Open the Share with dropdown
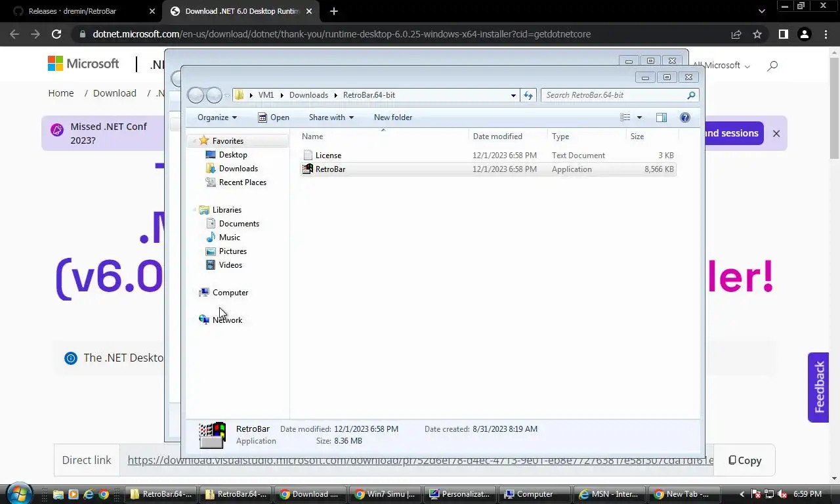 click(331, 117)
